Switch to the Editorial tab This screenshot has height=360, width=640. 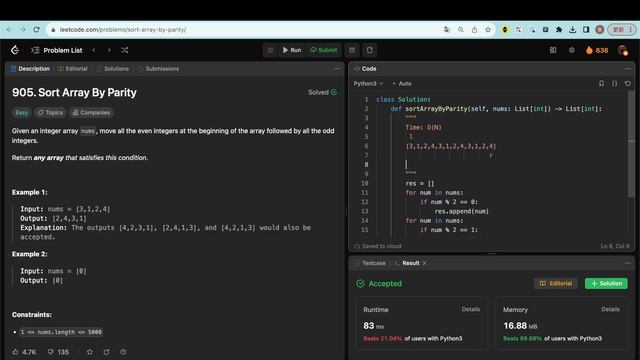[x=73, y=69]
